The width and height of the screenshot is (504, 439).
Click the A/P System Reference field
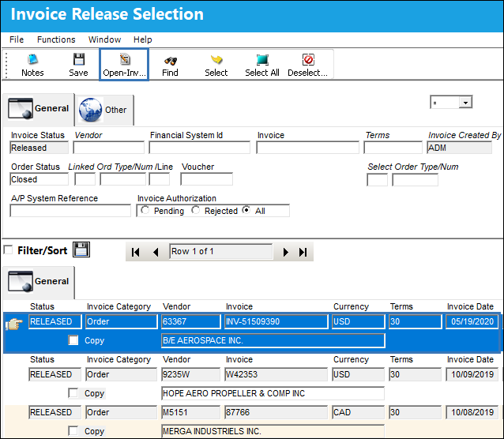point(70,211)
